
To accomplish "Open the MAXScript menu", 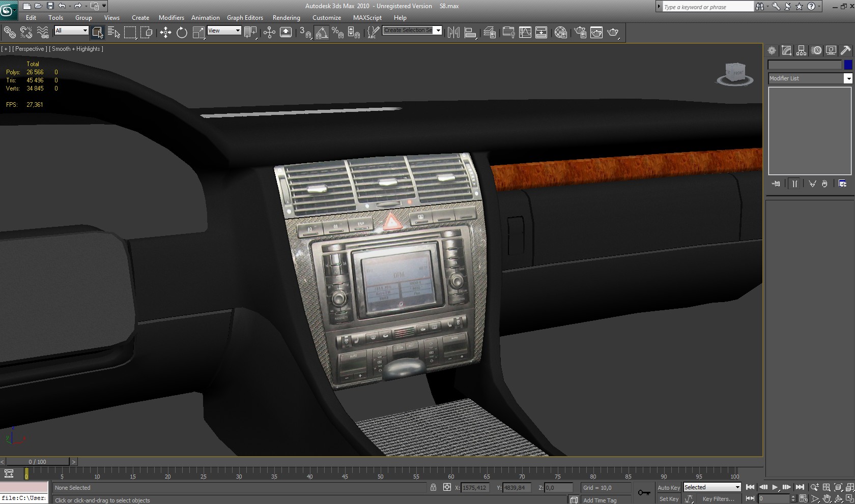I will click(367, 18).
